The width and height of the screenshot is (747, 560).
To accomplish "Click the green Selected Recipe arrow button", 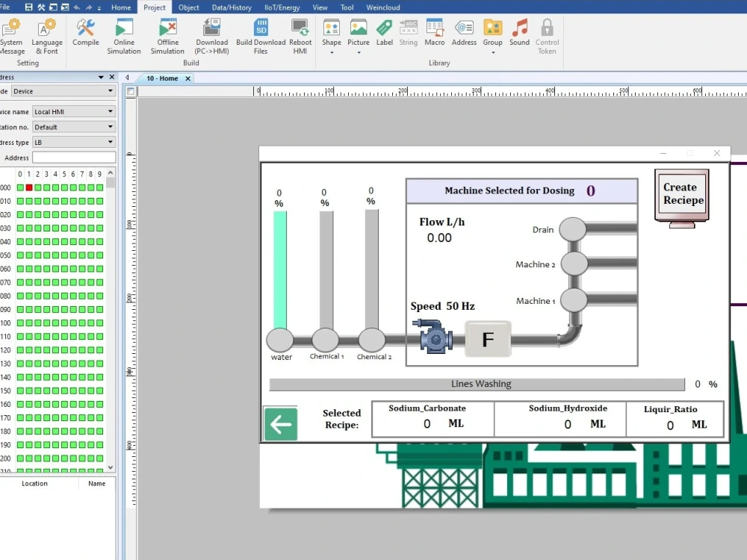I will (280, 423).
